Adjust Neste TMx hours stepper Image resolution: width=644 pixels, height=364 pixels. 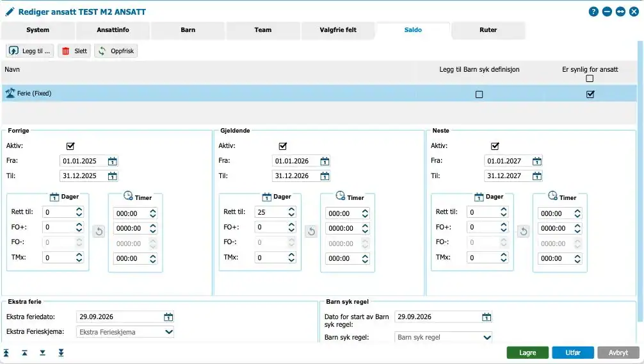[x=577, y=258]
